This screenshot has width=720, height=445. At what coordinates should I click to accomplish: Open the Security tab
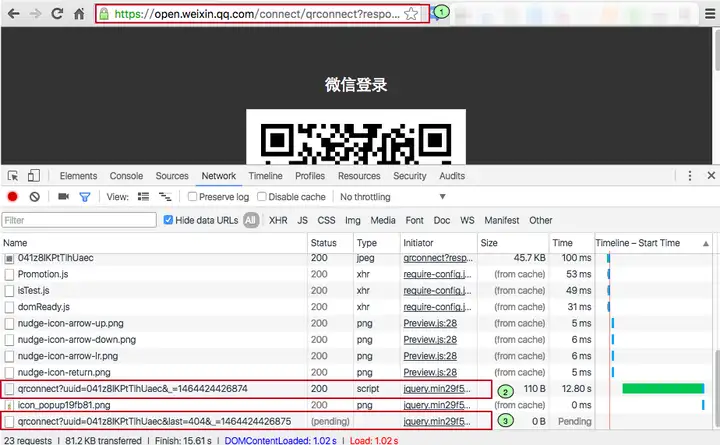pyautogui.click(x=410, y=176)
